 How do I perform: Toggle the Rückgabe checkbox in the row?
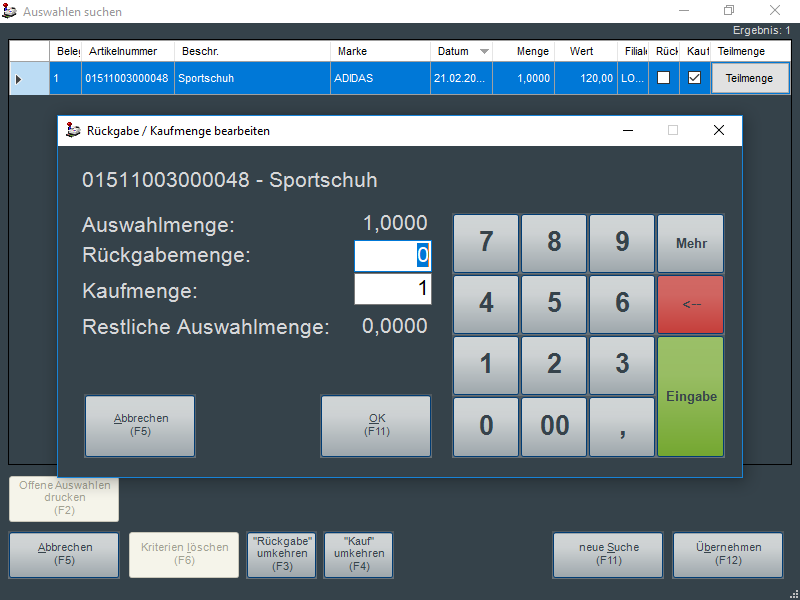coord(663,78)
